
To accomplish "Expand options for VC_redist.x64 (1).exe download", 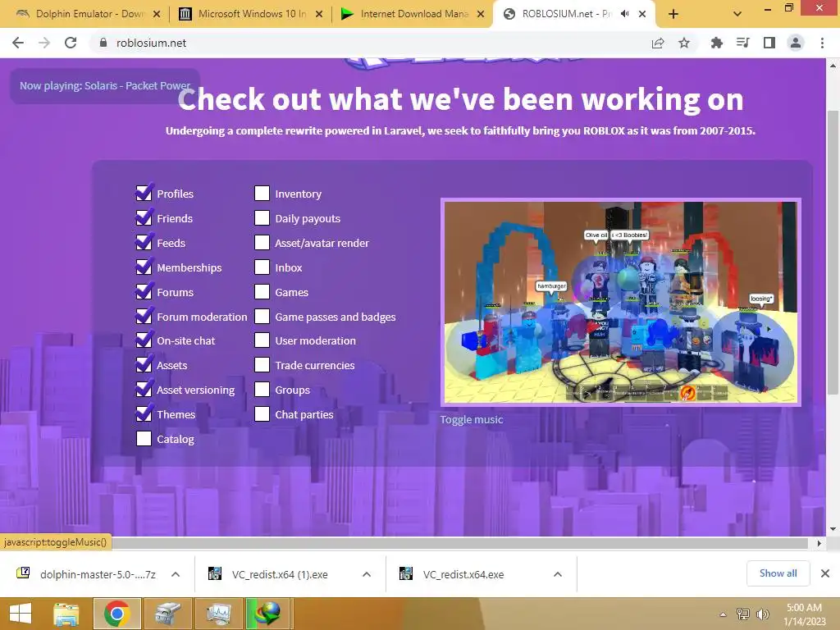I will 367,574.
